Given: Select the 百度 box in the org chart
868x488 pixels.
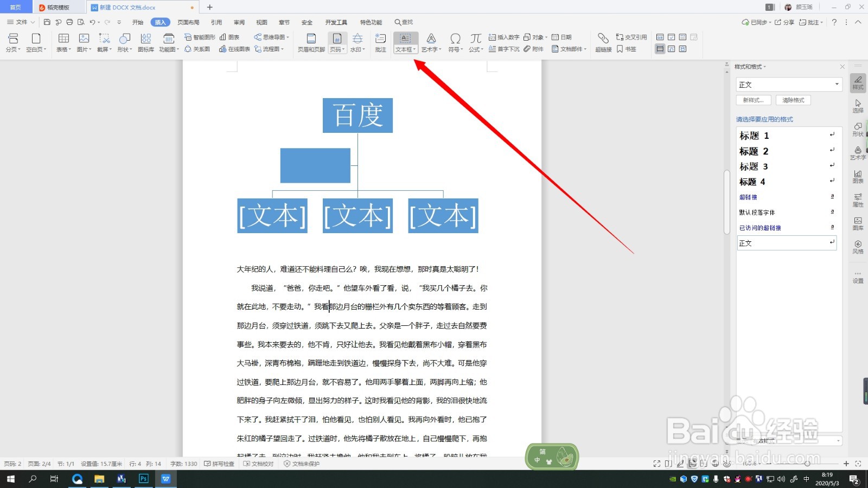Looking at the screenshot, I should (358, 115).
